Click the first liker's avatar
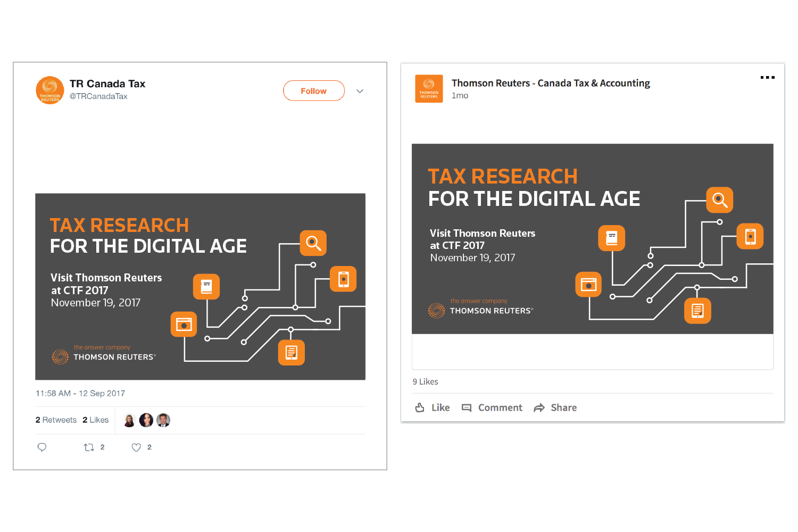The image size is (798, 532). (x=129, y=420)
